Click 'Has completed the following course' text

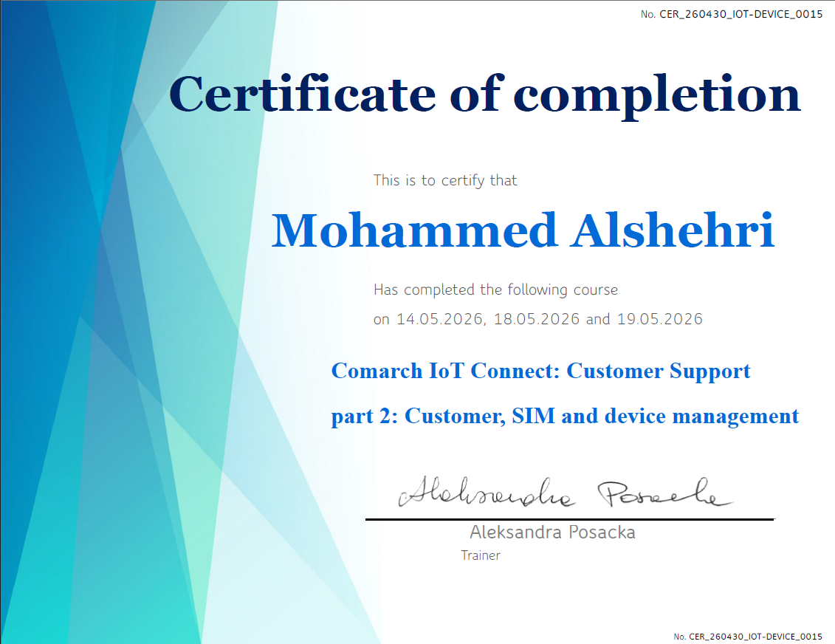click(496, 290)
